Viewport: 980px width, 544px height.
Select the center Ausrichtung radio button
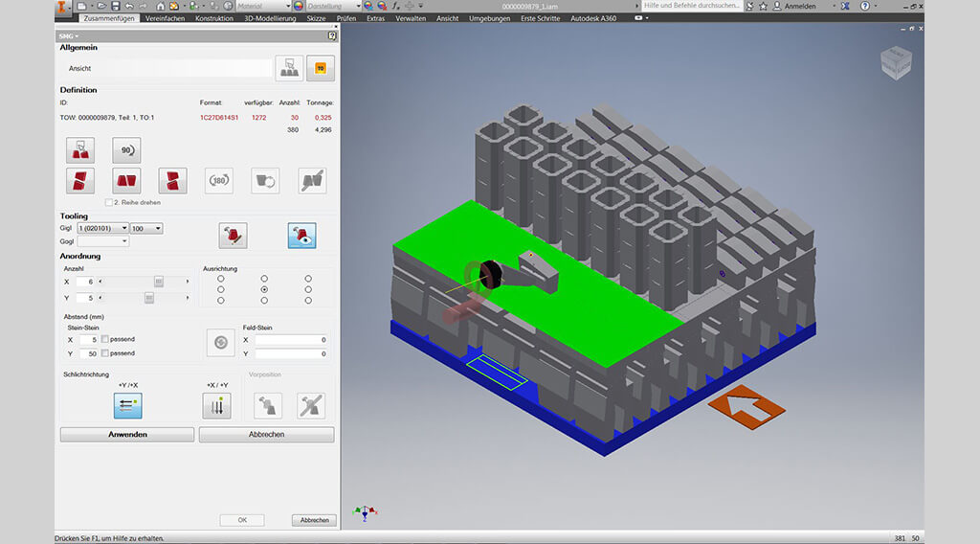[264, 289]
